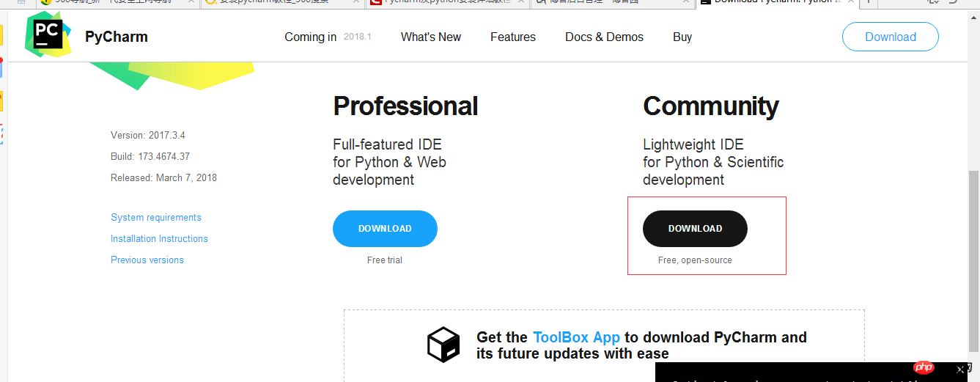
Task: Close the black notification banner
Action: (960, 369)
